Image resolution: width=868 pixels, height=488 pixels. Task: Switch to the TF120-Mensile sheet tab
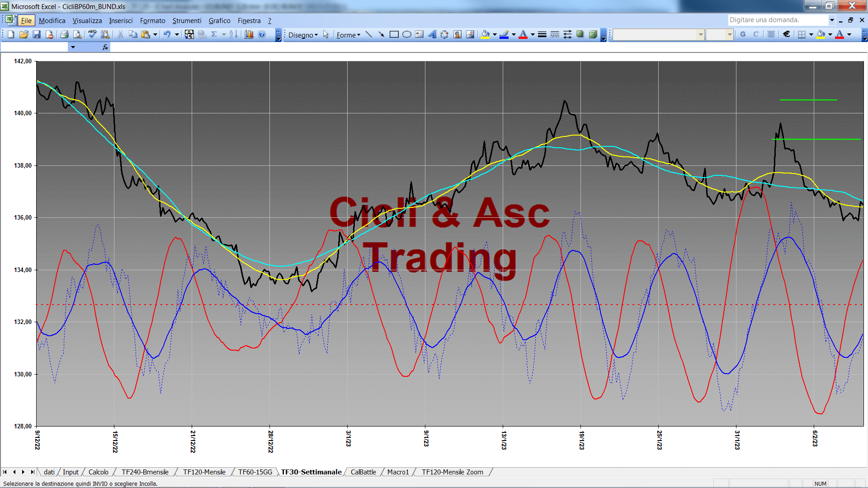pos(204,472)
